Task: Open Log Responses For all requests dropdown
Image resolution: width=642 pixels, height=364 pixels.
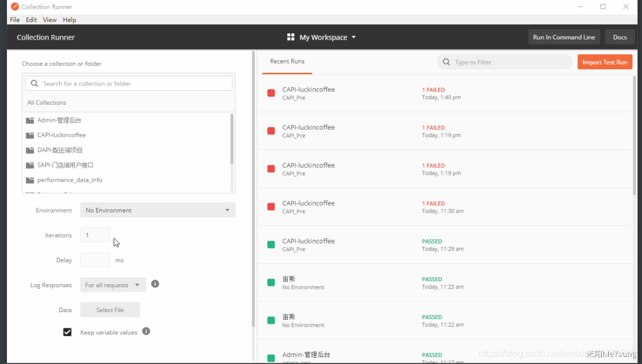Action: tap(113, 285)
